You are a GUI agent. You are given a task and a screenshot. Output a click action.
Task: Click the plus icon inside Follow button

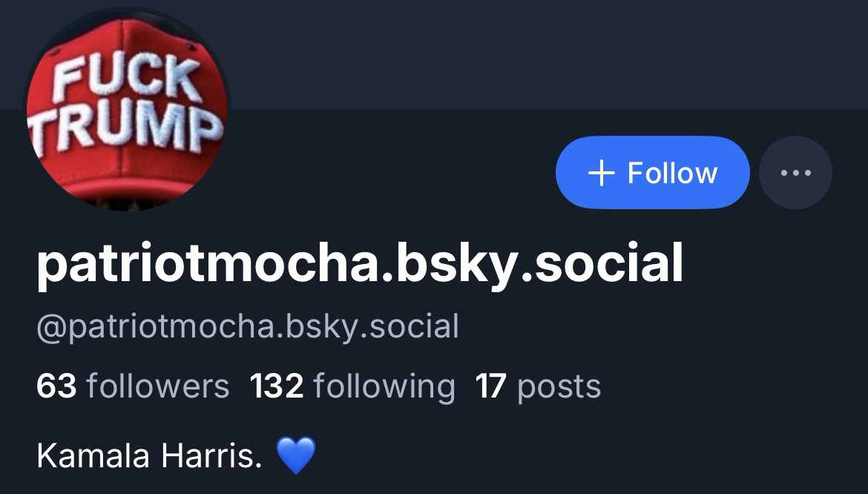tap(601, 173)
